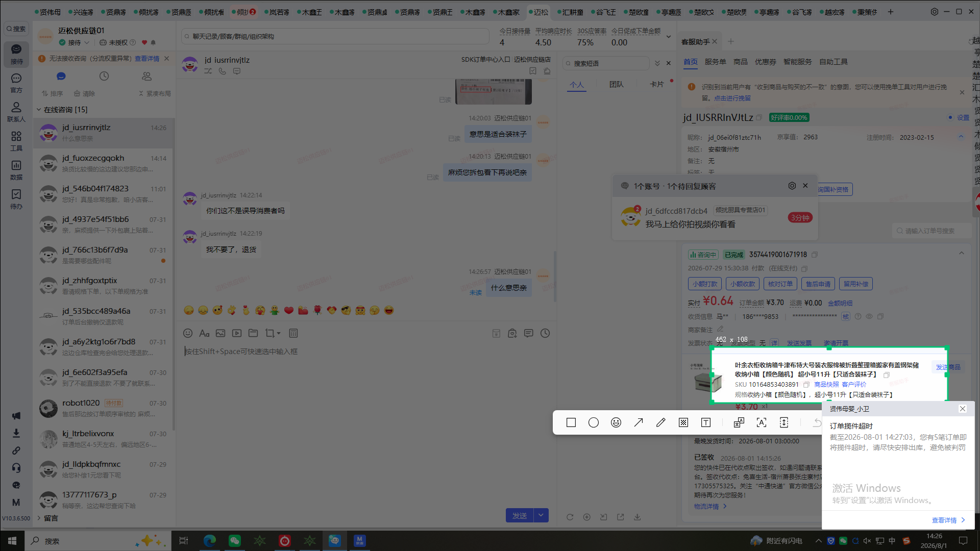Screen dimensions: 980x551
Task: Click the send image icon
Action: pyautogui.click(x=220, y=333)
